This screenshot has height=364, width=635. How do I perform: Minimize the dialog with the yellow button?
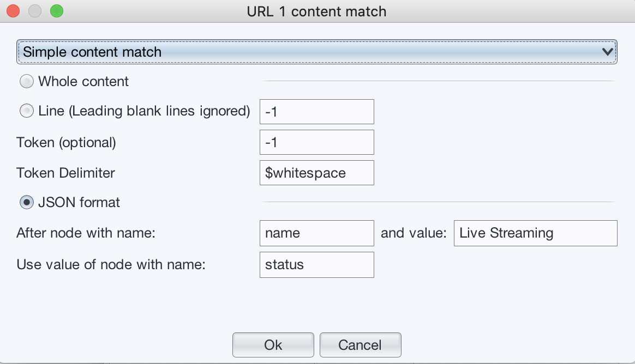(x=35, y=11)
